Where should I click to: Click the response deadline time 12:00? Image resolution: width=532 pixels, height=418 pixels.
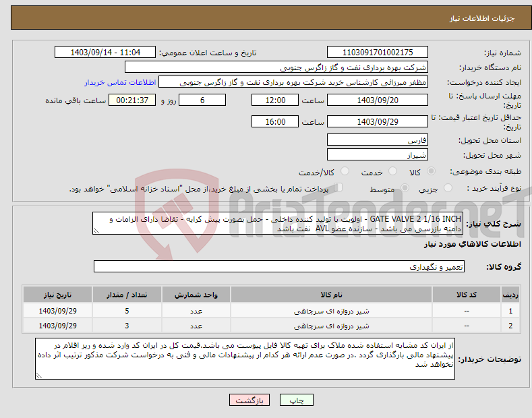pos(275,100)
